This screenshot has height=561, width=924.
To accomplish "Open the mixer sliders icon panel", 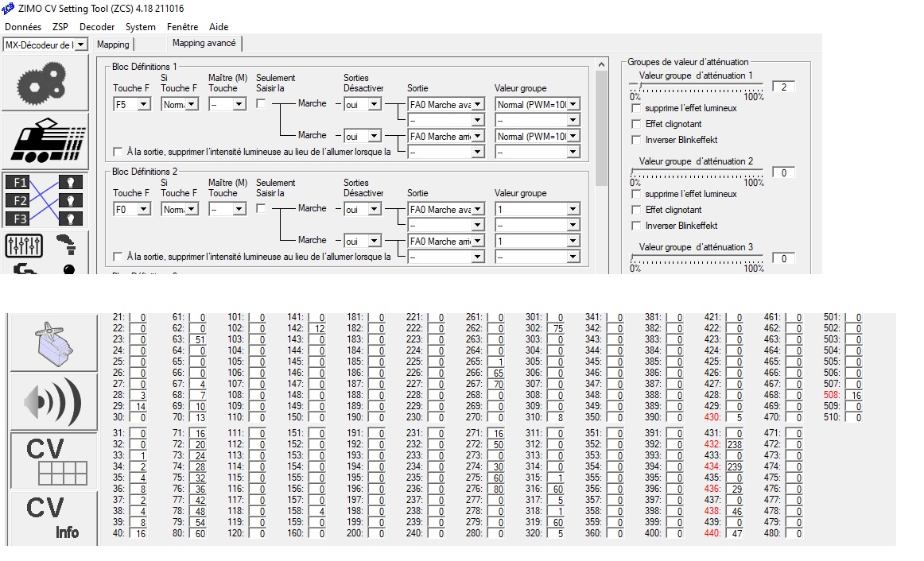I will point(24,246).
